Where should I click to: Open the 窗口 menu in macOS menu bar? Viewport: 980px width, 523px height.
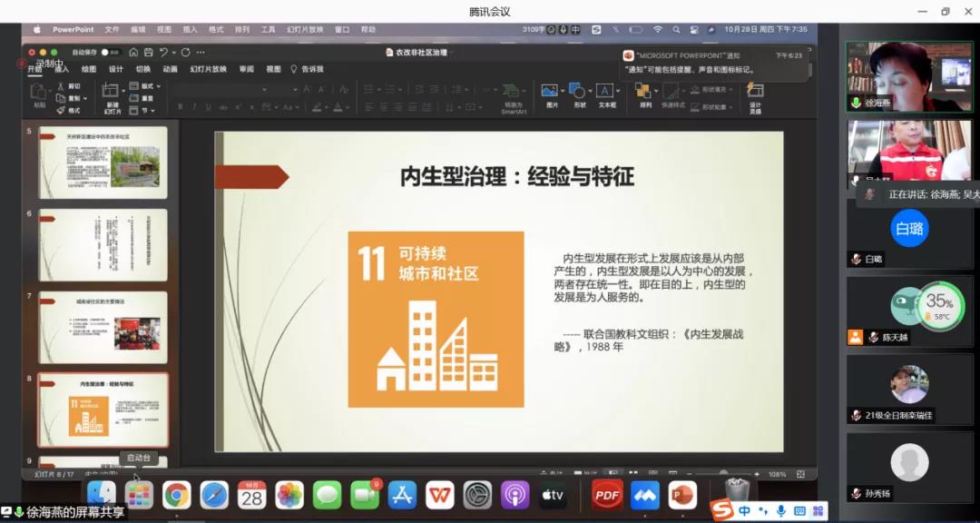(342, 29)
